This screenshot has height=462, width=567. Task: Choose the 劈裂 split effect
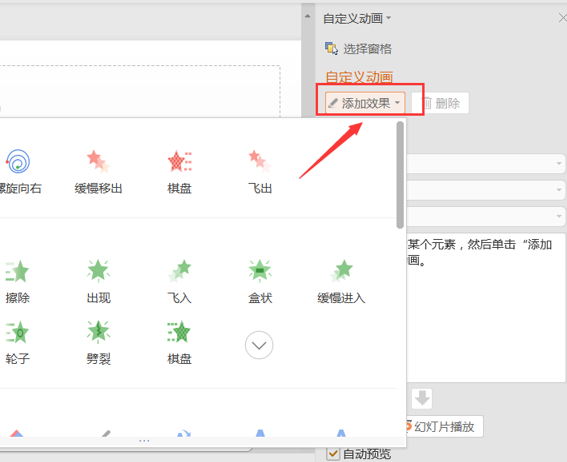(98, 343)
